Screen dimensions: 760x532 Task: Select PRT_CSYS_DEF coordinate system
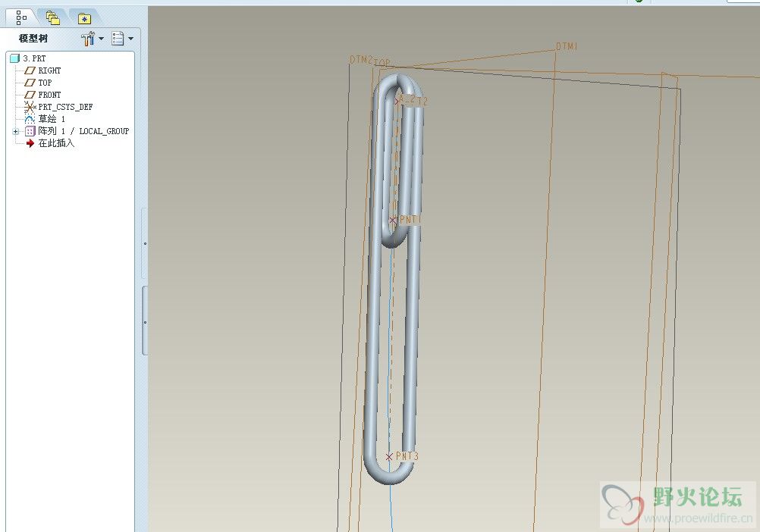[65, 107]
